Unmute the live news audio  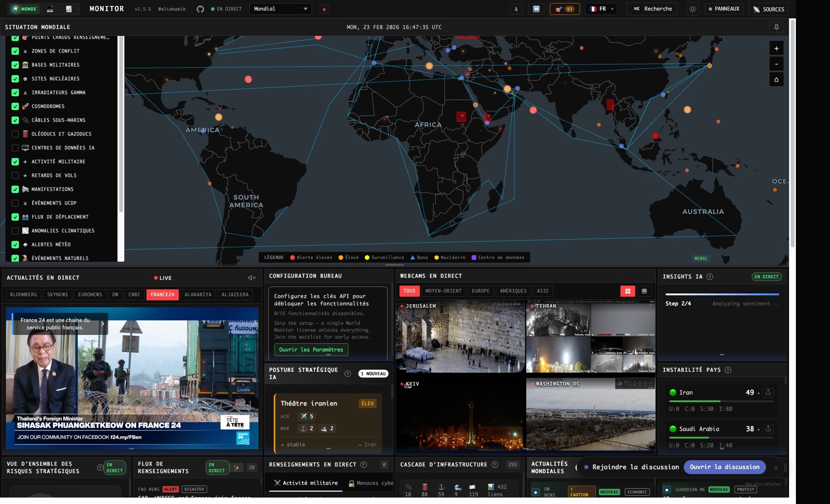251,278
